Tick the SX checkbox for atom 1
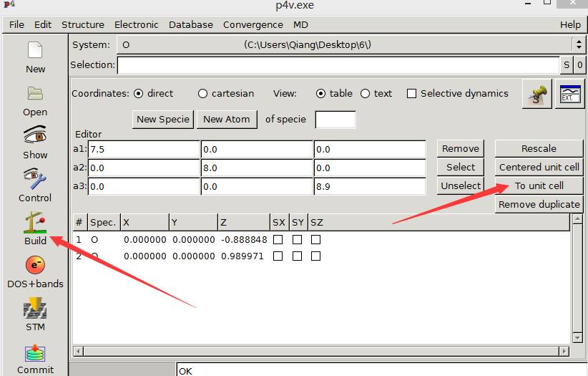 (x=278, y=239)
